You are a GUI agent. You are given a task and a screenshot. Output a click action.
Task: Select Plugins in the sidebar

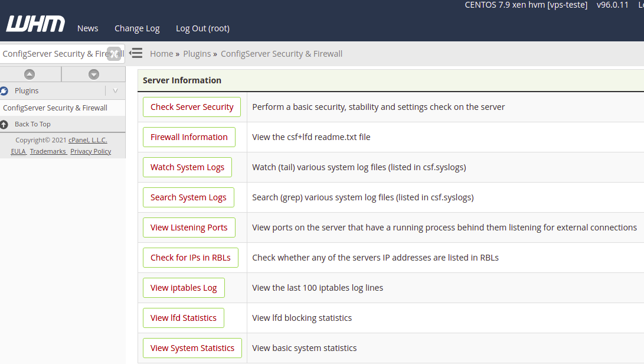tap(27, 91)
